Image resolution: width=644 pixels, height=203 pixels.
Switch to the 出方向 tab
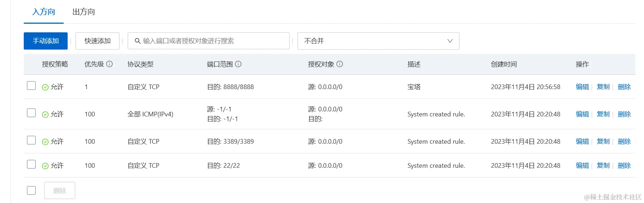[84, 12]
